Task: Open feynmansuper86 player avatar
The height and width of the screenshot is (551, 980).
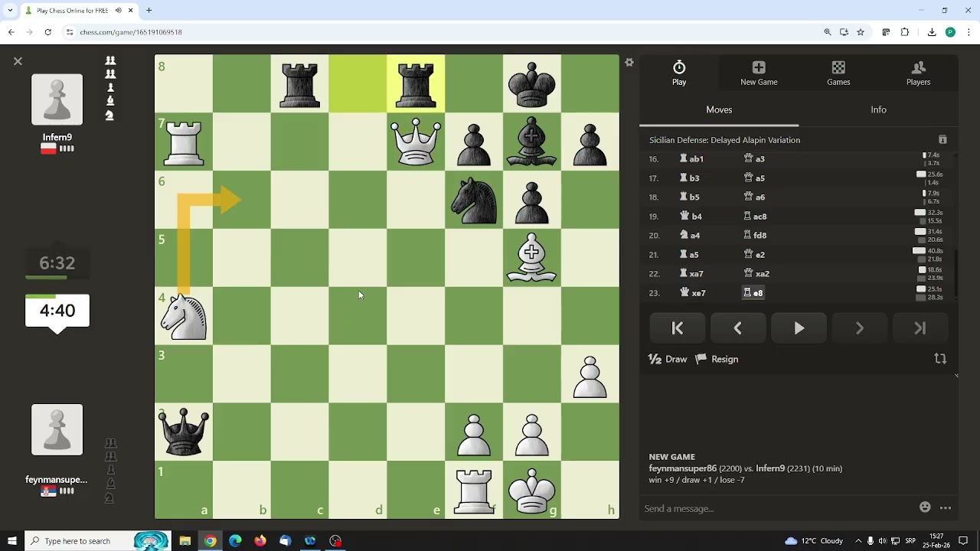Action: 57,429
